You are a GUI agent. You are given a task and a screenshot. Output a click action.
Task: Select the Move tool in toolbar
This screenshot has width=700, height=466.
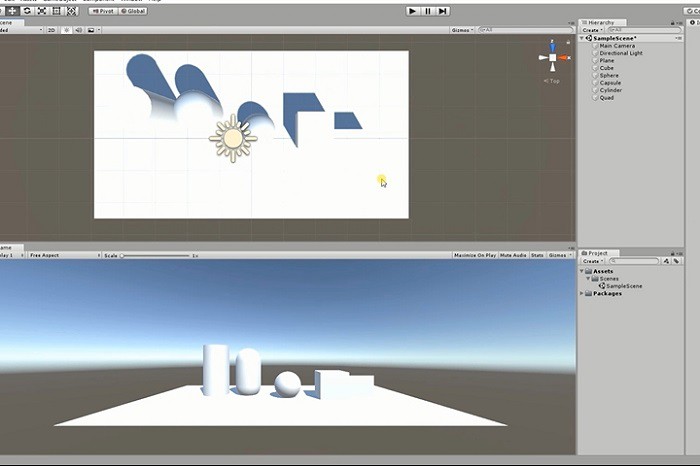(x=11, y=11)
